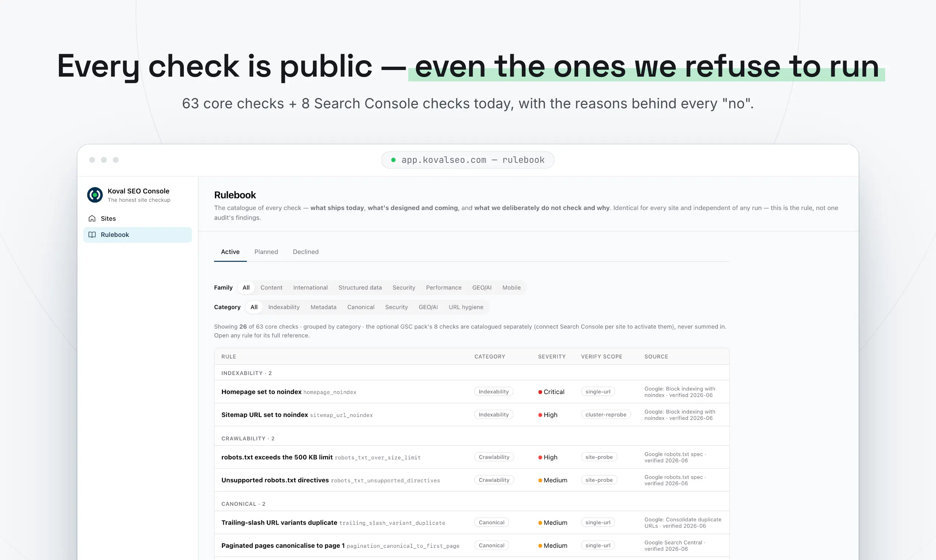This screenshot has height=560, width=936.
Task: Filter category by GEO/AI
Action: point(428,307)
